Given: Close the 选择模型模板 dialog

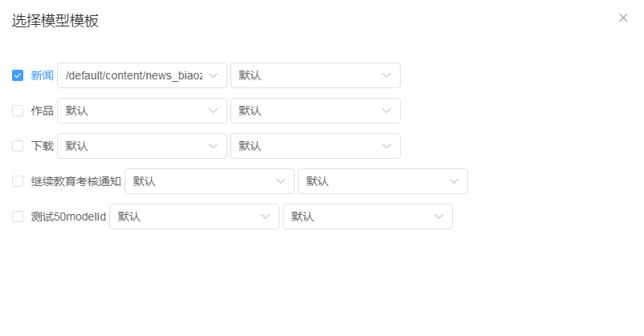Looking at the screenshot, I should click(x=623, y=18).
